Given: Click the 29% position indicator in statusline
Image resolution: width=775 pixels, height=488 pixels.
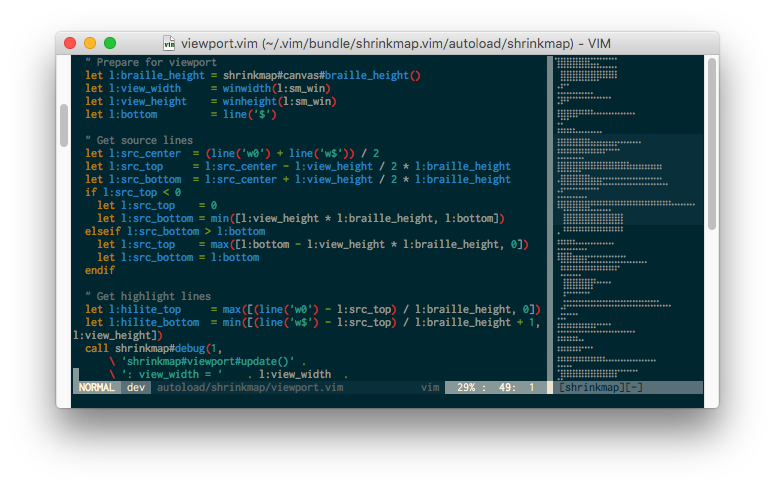Looking at the screenshot, I should coord(466,387).
